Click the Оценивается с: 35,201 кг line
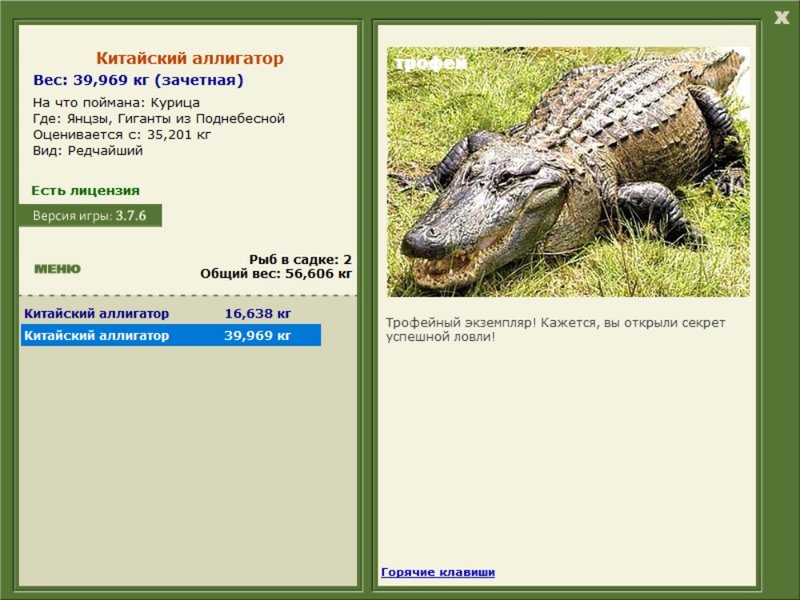This screenshot has width=800, height=600. pyautogui.click(x=122, y=135)
